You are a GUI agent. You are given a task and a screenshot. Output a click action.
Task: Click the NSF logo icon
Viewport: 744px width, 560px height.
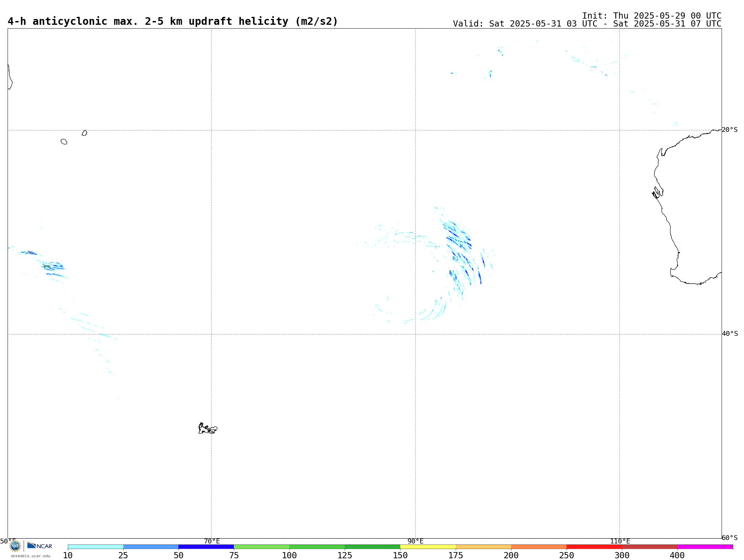pos(15,546)
